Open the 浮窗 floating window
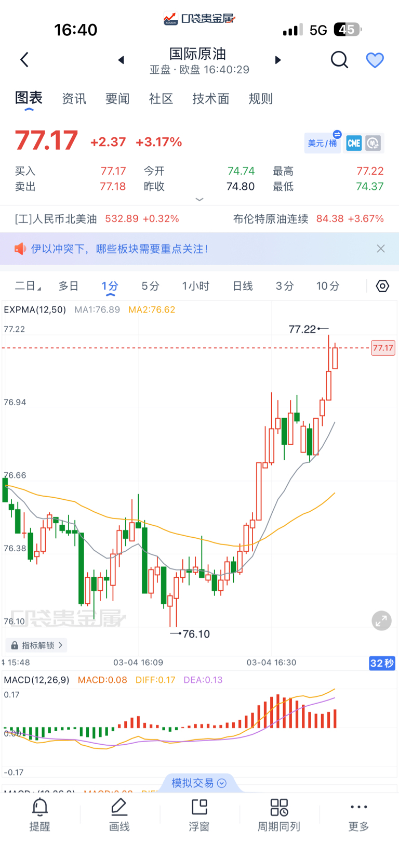The width and height of the screenshot is (399, 868). click(199, 814)
